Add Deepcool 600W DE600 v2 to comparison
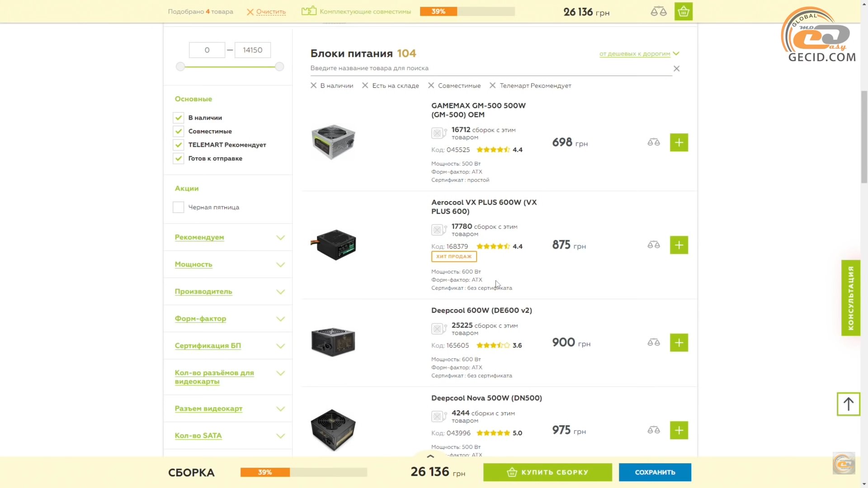The image size is (868, 488). tap(654, 343)
